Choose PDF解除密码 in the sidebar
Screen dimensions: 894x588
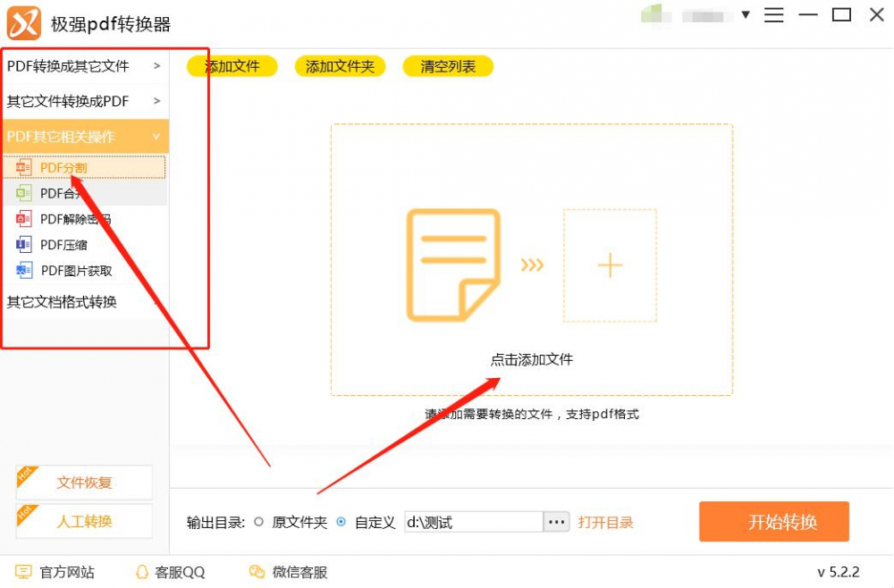tap(85, 219)
